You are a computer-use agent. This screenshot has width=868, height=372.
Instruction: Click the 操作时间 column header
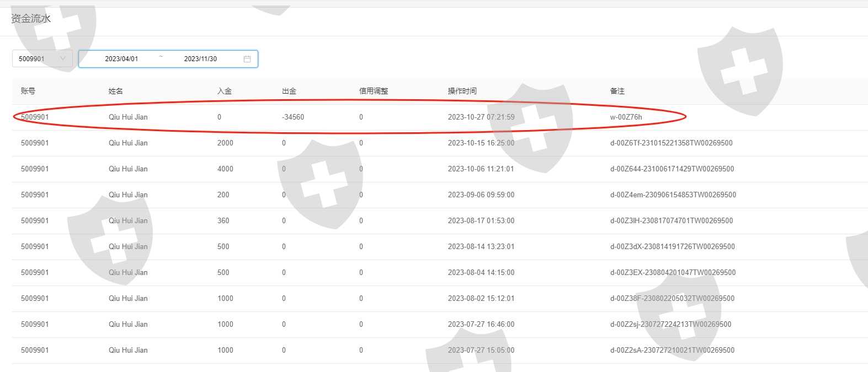[x=462, y=91]
